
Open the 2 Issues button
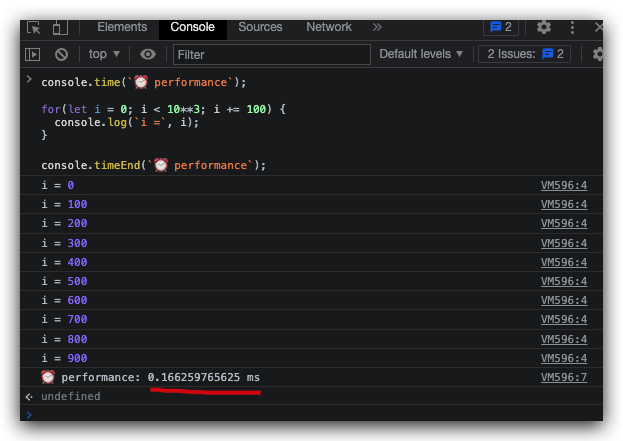click(524, 54)
